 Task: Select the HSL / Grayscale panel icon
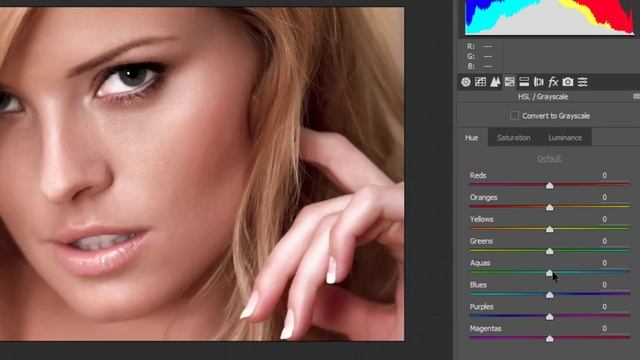(509, 82)
